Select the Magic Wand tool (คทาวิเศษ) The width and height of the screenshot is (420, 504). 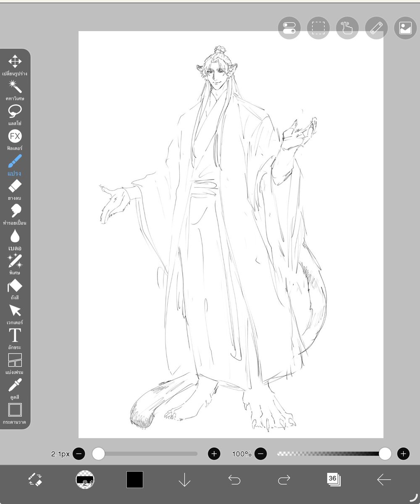click(x=15, y=90)
